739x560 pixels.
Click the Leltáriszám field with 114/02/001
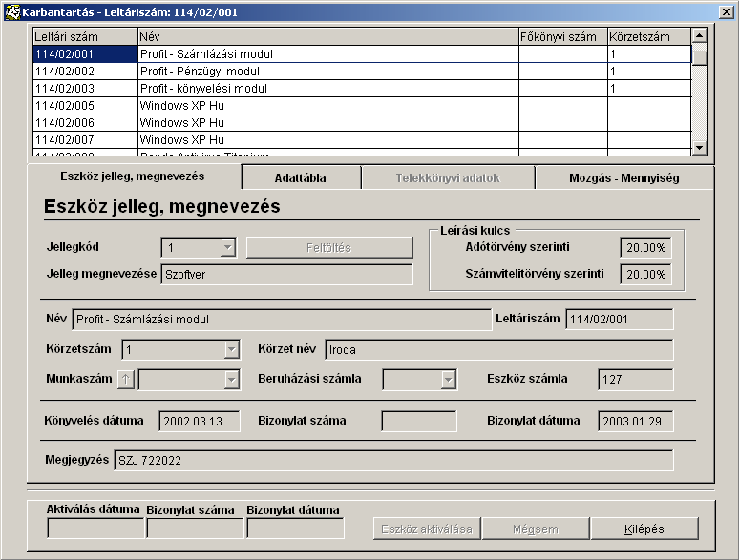click(x=620, y=320)
